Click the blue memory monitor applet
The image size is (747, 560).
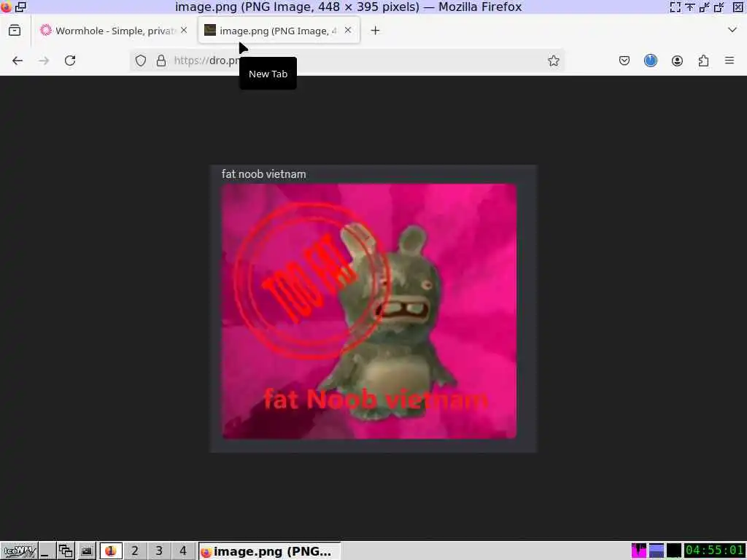[x=657, y=551]
